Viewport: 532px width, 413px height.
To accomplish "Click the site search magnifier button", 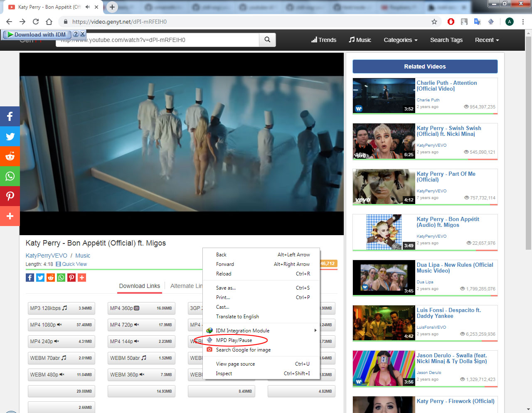I will click(x=267, y=40).
